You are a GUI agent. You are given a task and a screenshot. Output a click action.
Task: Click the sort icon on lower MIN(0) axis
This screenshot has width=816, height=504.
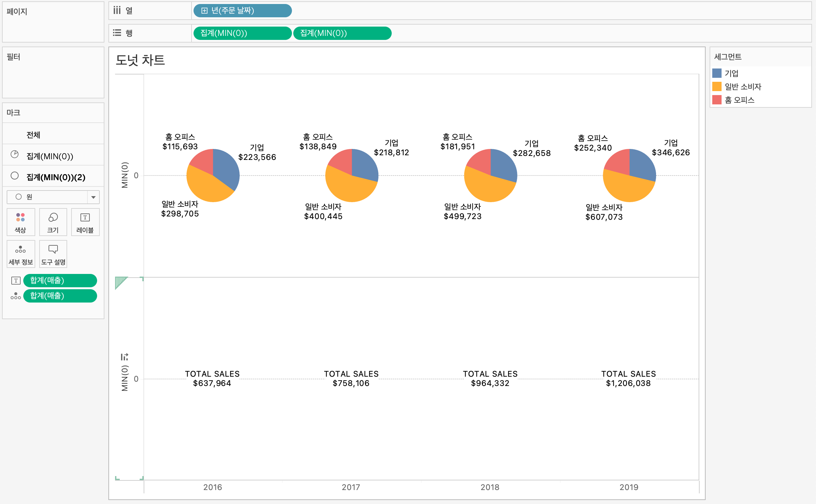tap(124, 357)
